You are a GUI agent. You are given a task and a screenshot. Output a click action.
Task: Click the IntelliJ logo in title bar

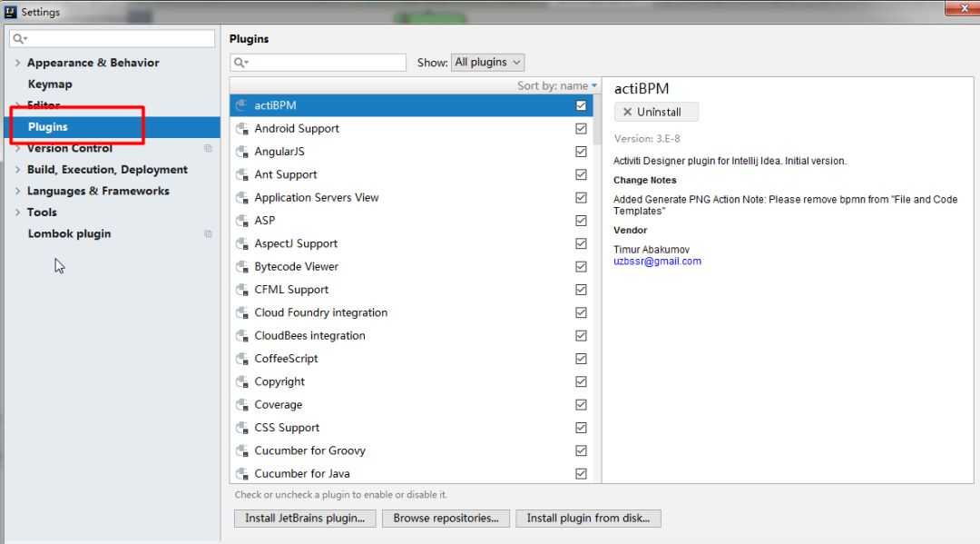coord(11,11)
